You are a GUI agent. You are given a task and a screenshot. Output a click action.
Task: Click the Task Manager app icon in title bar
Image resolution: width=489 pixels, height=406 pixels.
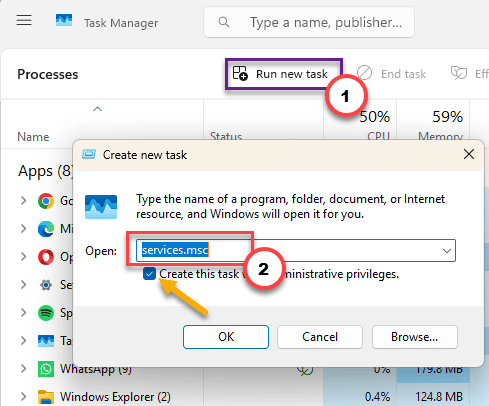64,21
